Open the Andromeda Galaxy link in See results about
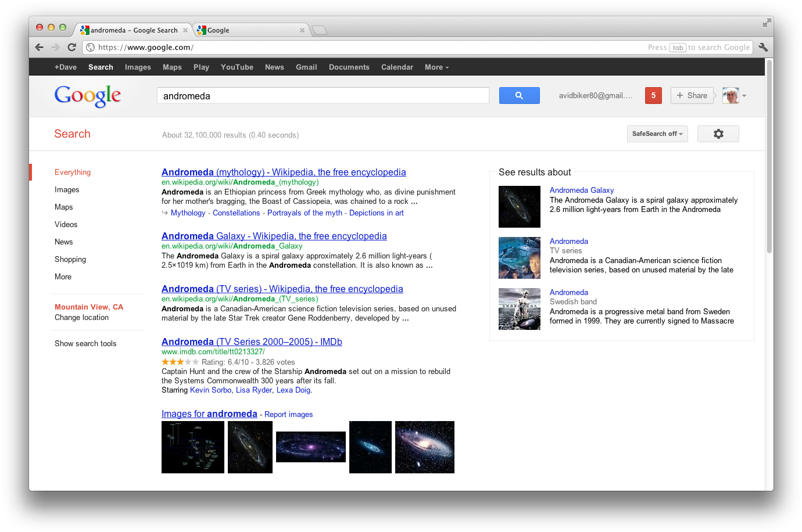 [x=582, y=190]
